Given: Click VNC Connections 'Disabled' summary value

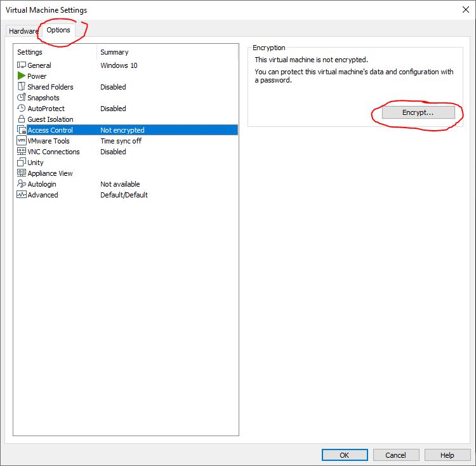Looking at the screenshot, I should [x=113, y=152].
